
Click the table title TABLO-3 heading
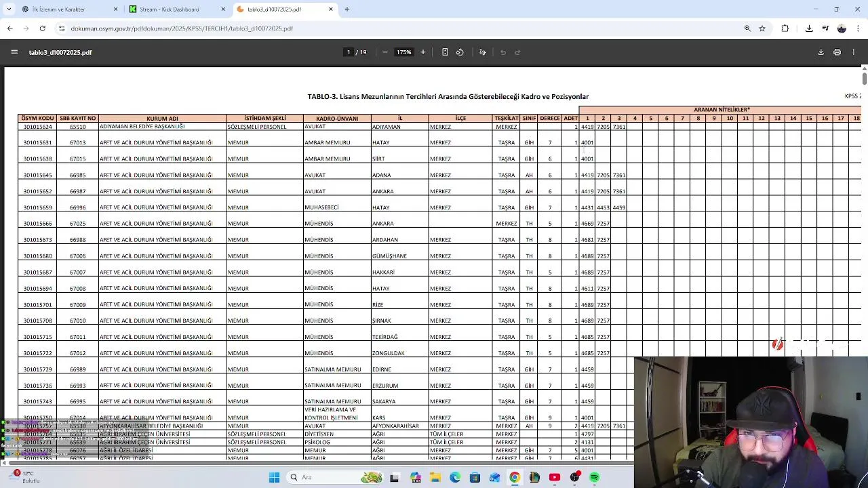point(448,97)
